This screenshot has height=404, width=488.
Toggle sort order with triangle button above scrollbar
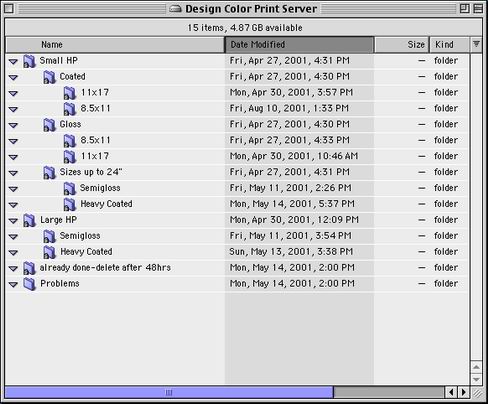pos(476,44)
